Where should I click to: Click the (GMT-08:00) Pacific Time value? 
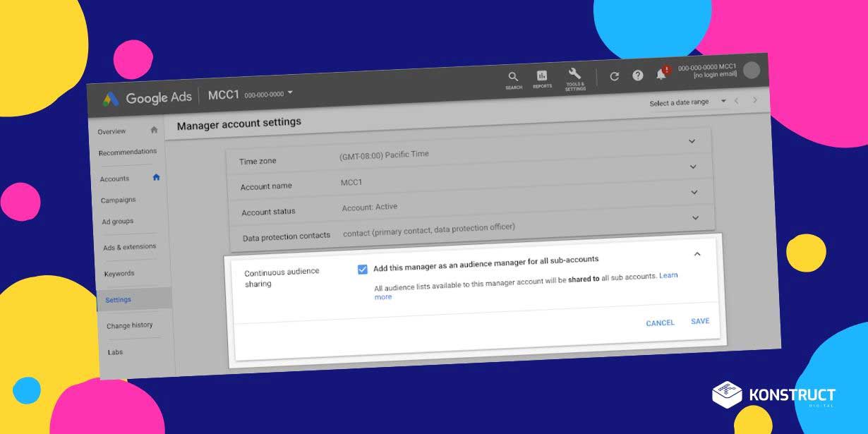click(x=384, y=156)
